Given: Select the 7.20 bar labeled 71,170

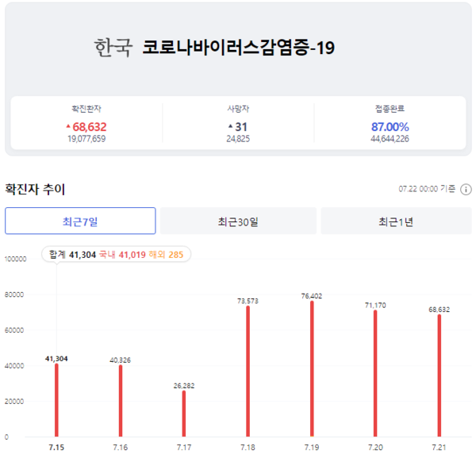Looking at the screenshot, I should click(375, 373).
